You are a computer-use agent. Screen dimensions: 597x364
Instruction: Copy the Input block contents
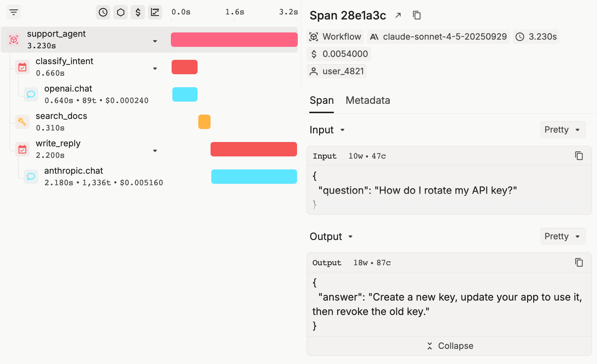(x=579, y=156)
